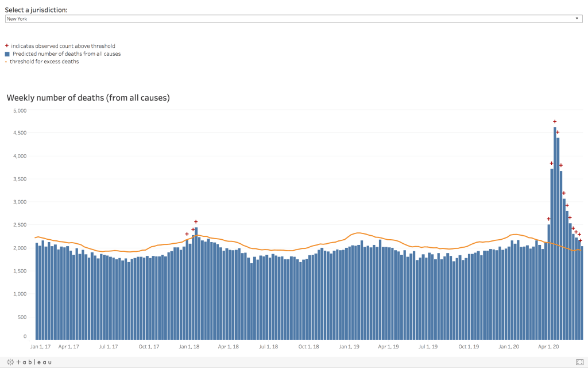Viewport: 588px width, 368px height.
Task: Click the dropdown arrow of the jurisdiction selector
Action: 577,18
